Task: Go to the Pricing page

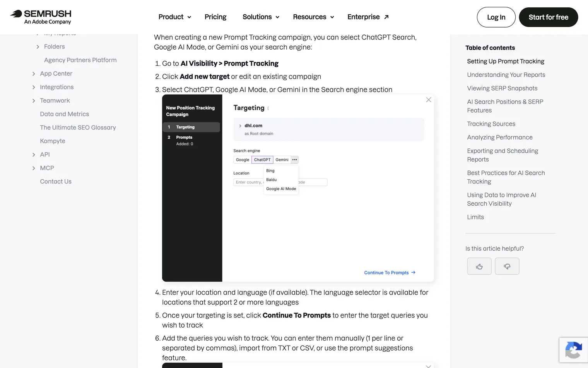Action: coord(215,17)
